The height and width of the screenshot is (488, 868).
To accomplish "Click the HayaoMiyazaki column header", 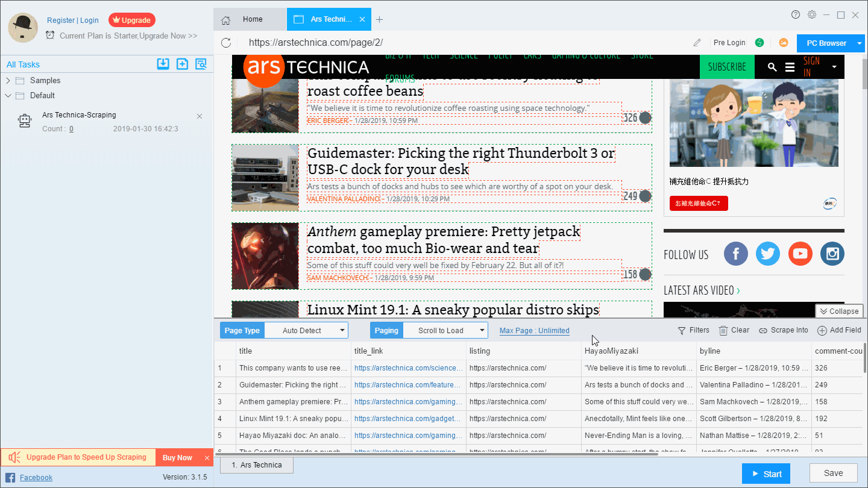I will coord(639,351).
